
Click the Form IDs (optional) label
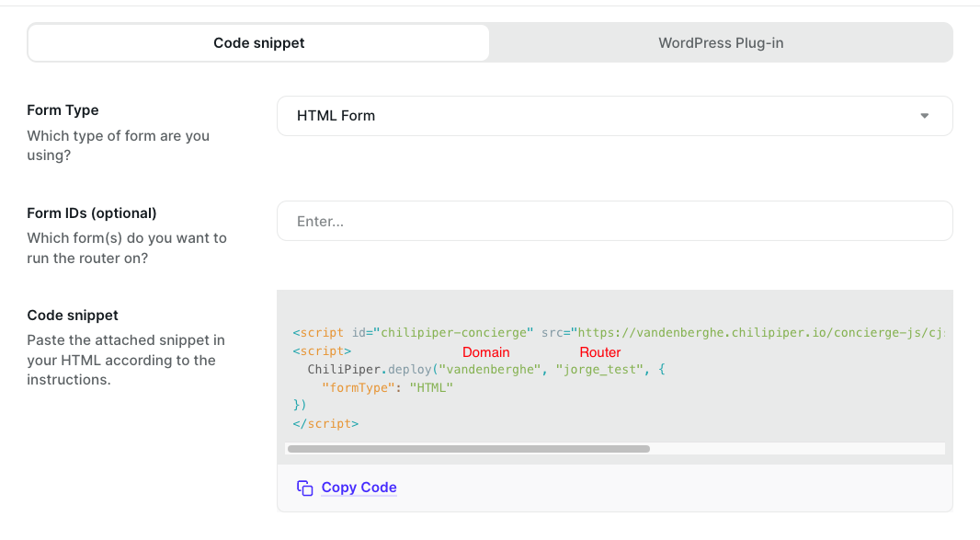tap(92, 213)
